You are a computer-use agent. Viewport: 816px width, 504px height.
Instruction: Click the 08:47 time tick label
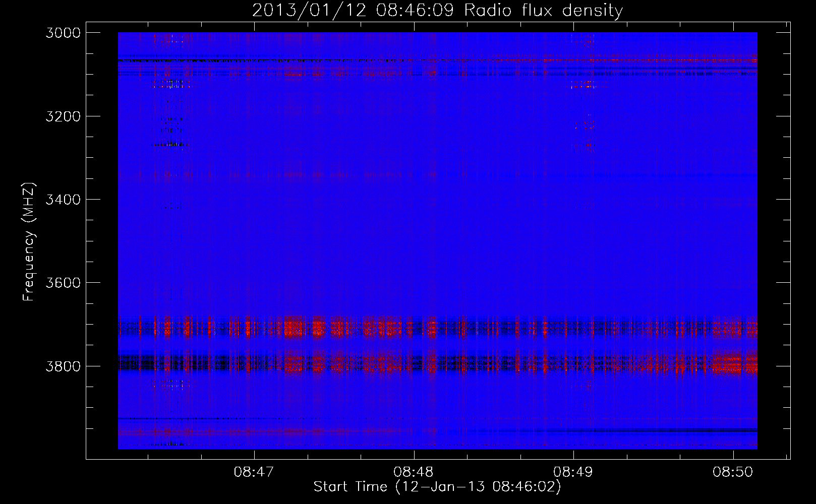(254, 472)
